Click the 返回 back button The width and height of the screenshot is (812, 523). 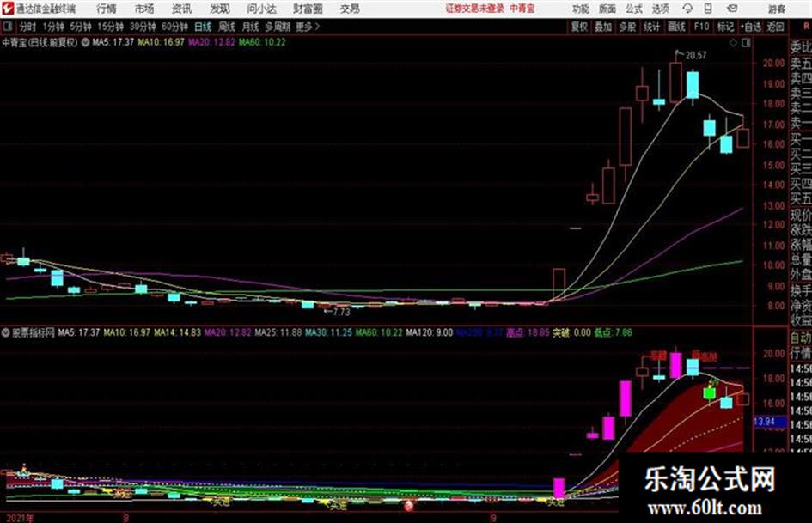tap(776, 27)
